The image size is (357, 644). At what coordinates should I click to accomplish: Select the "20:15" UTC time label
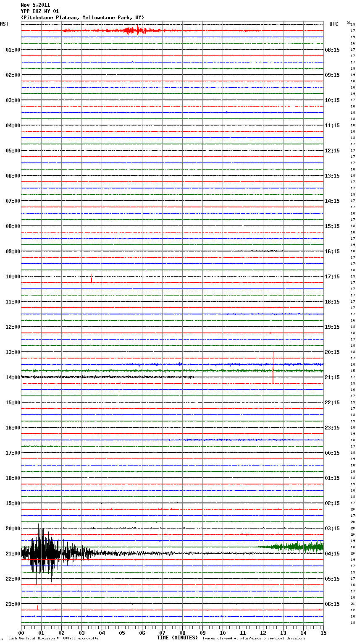pyautogui.click(x=332, y=352)
